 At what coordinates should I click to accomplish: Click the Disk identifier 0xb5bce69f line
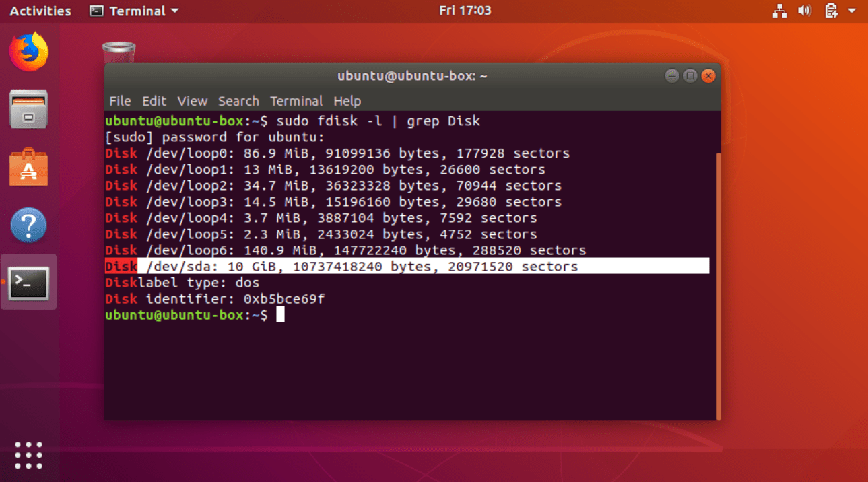pyautogui.click(x=215, y=299)
